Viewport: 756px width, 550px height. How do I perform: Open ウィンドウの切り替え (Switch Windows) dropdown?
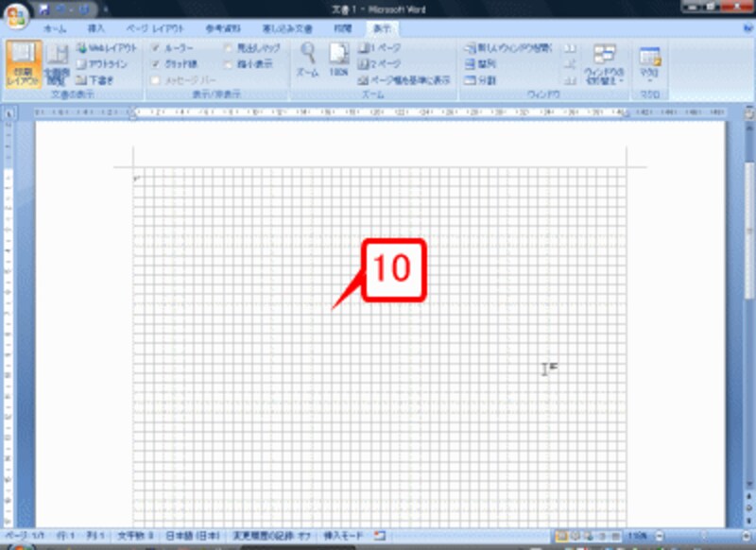point(604,63)
